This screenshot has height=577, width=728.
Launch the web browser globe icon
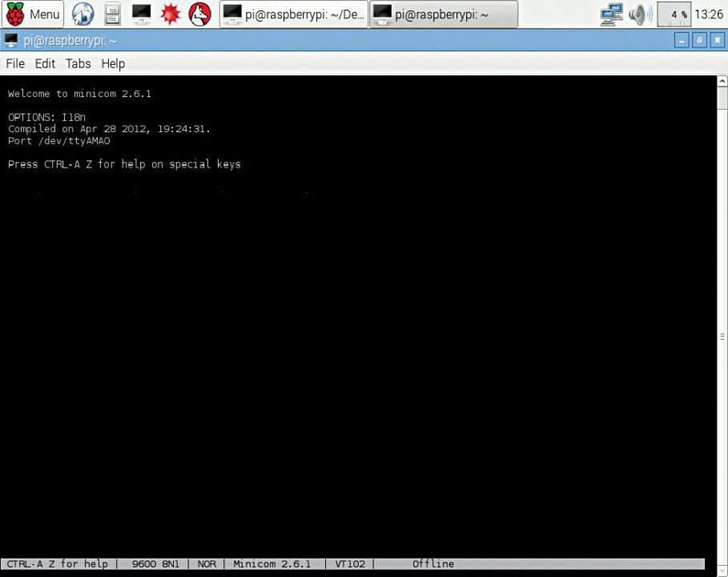(x=82, y=14)
